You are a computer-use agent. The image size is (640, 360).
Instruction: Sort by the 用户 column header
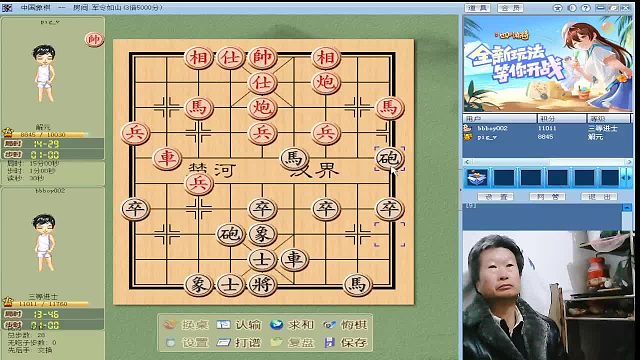click(x=500, y=118)
